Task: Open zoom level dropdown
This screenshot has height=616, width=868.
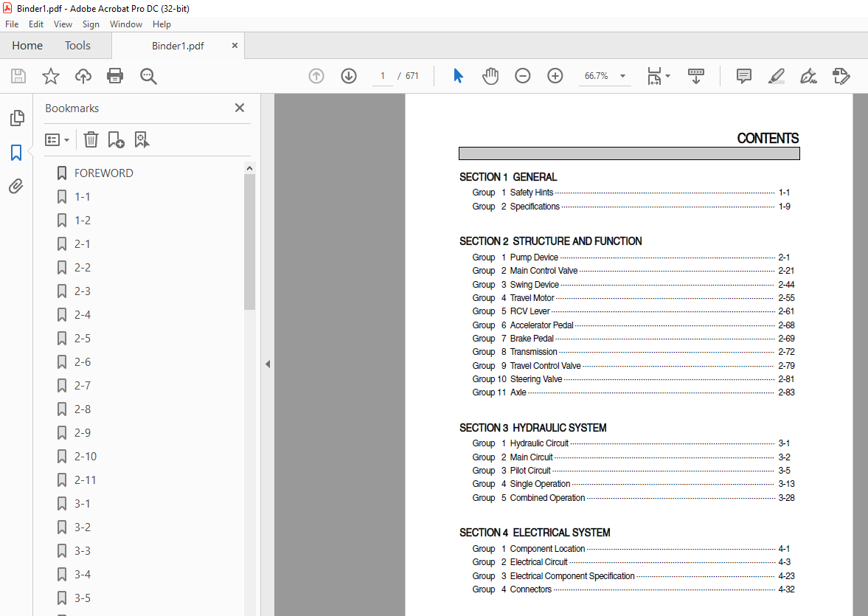Action: tap(622, 76)
